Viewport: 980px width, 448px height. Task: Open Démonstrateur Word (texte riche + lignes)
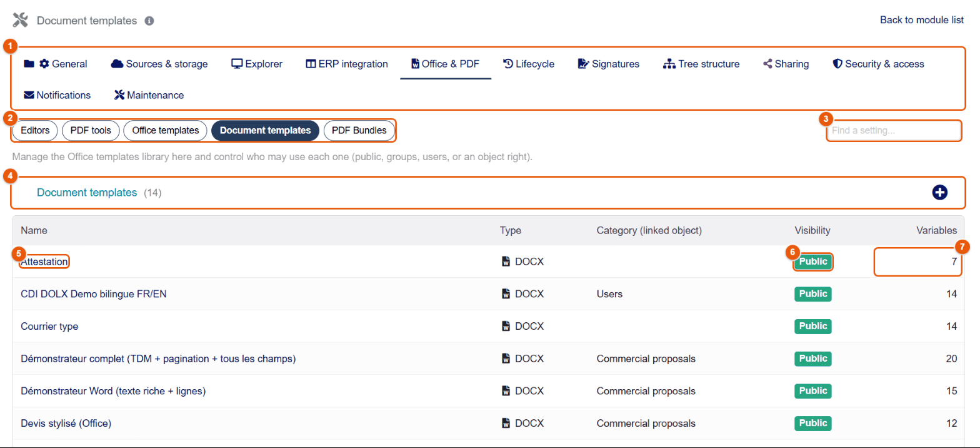tap(113, 391)
